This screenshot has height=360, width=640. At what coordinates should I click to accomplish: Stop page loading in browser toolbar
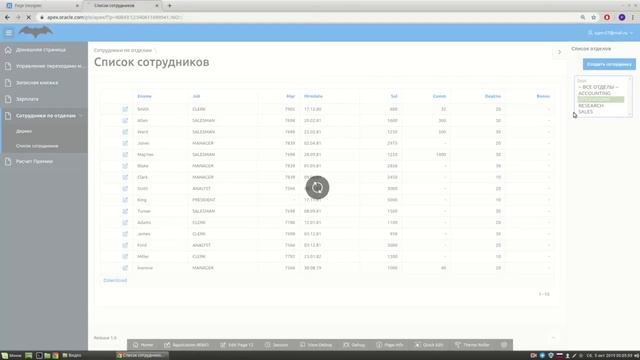[29, 17]
